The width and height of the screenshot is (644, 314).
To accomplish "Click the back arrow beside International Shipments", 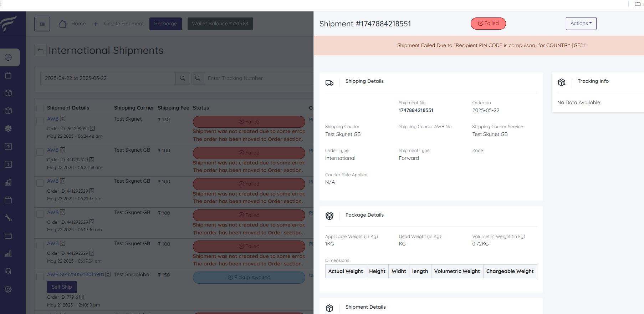I will 41,50.
